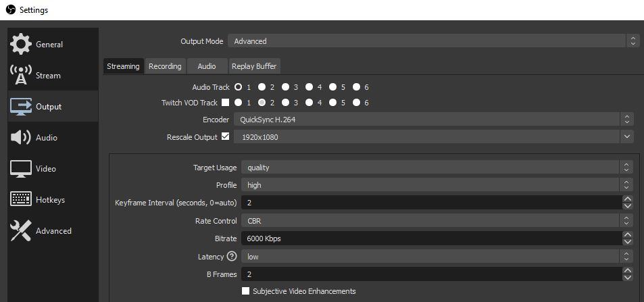The height and width of the screenshot is (302, 644).
Task: Enable the Twitch VOD Track checkbox
Action: pyautogui.click(x=226, y=103)
